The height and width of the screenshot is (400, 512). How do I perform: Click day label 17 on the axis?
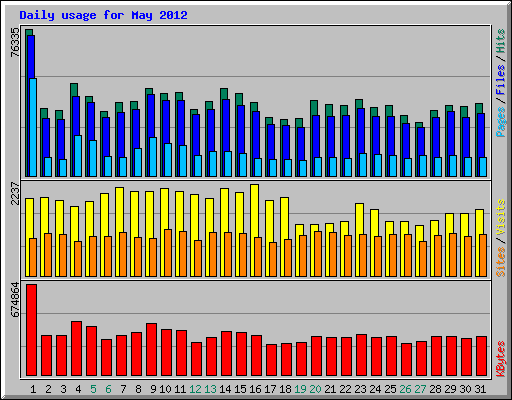(270, 389)
